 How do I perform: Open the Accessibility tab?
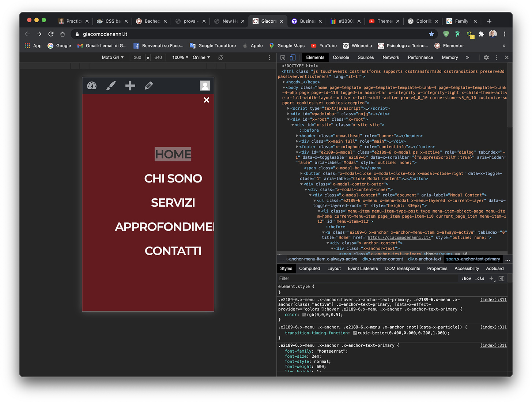click(x=467, y=268)
